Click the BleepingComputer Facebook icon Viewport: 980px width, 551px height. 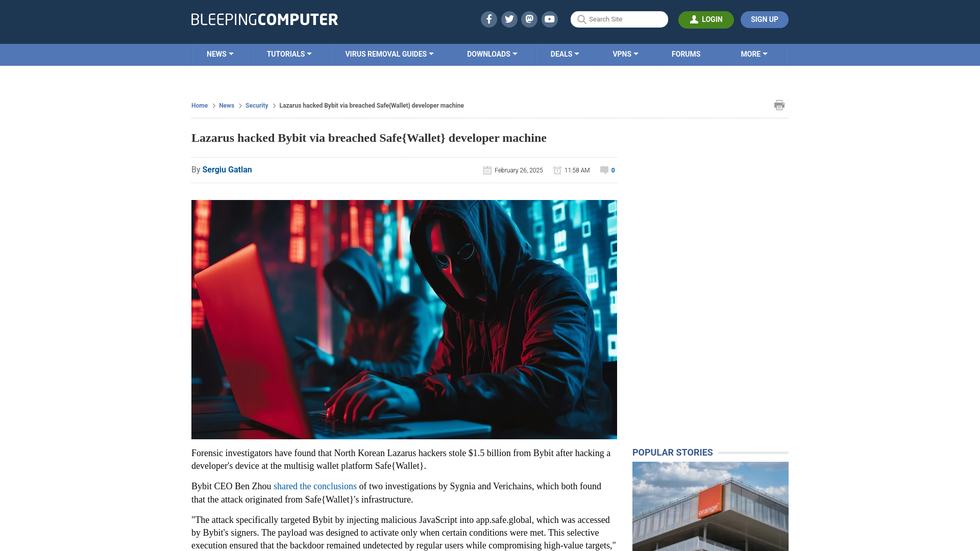pyautogui.click(x=488, y=19)
